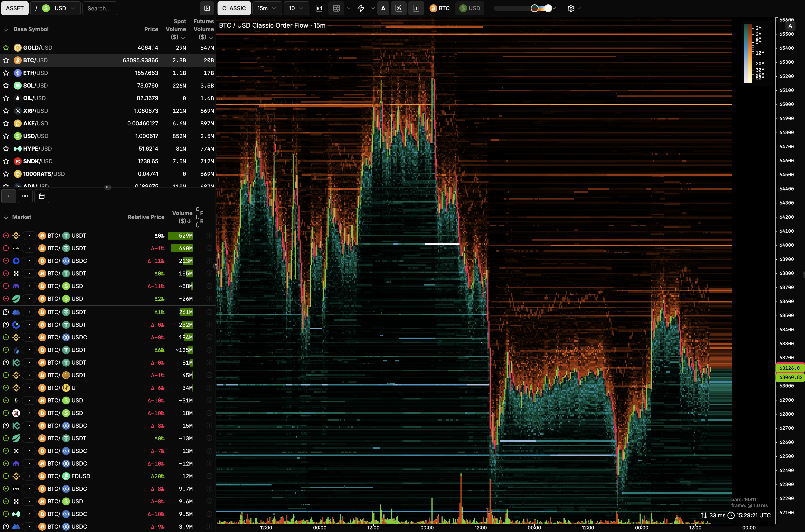
Task: Add the ~125M BTC/USDT market
Action: point(6,350)
